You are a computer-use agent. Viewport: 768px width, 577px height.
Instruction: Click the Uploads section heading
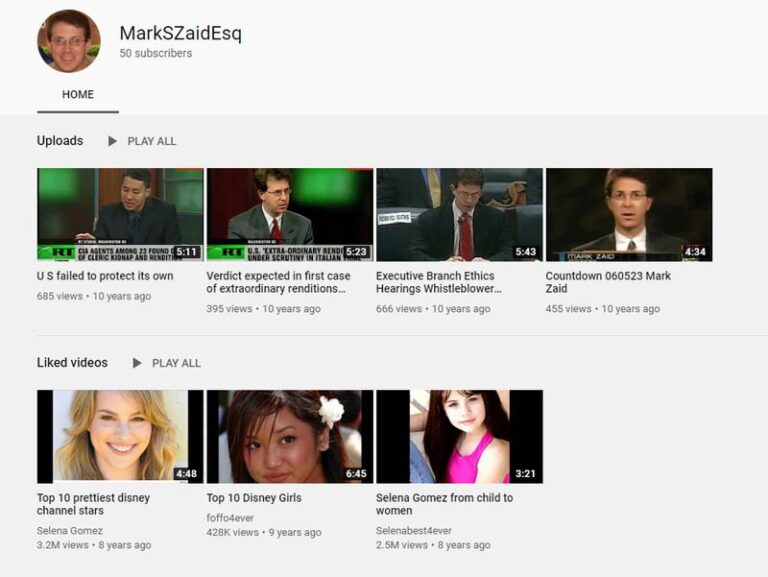pos(60,141)
